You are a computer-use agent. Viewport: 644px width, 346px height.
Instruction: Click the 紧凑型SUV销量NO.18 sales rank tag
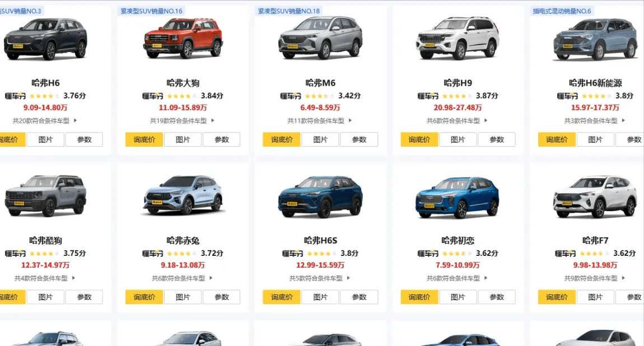[288, 11]
